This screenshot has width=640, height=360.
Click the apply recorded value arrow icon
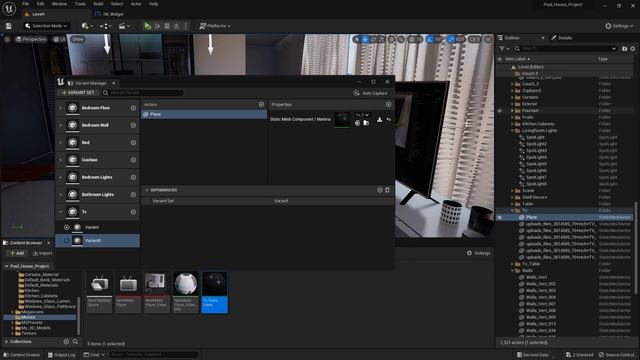click(x=389, y=120)
